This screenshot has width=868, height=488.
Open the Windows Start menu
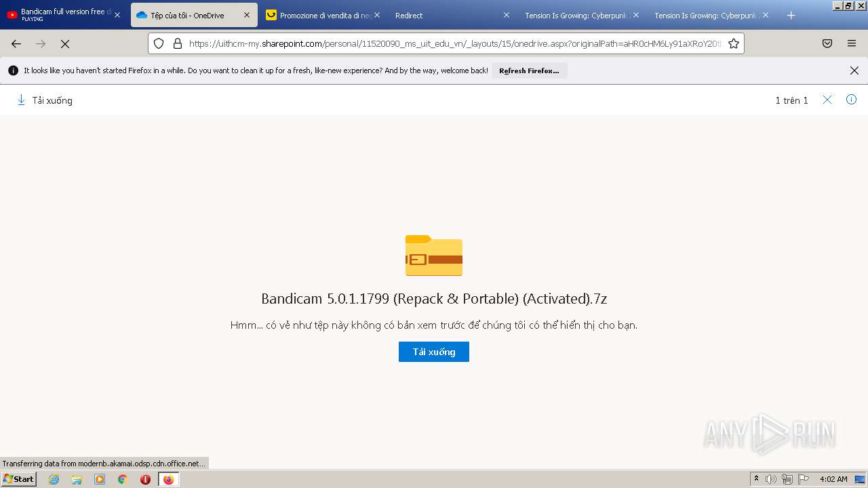point(19,479)
